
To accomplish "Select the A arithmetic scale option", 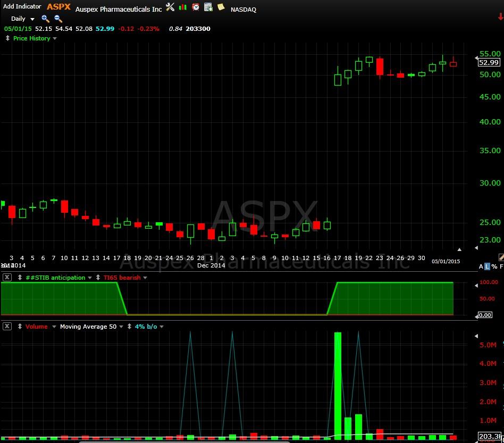I will pos(481,266).
